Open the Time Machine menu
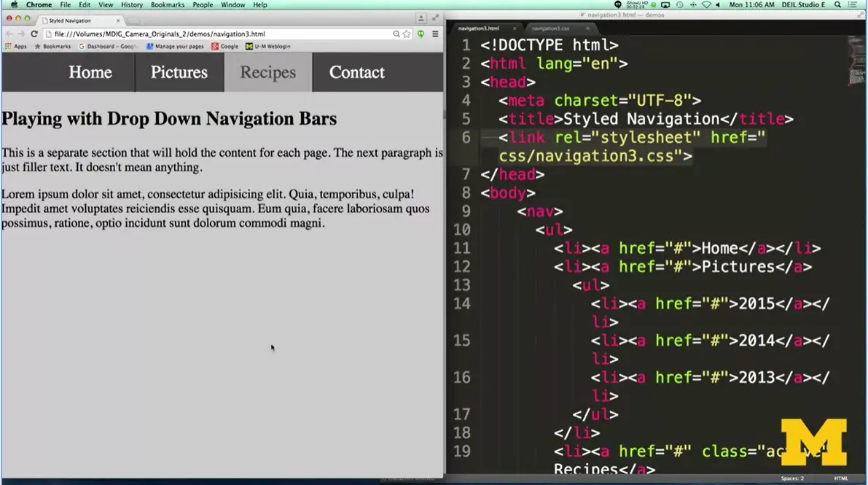 coord(680,4)
